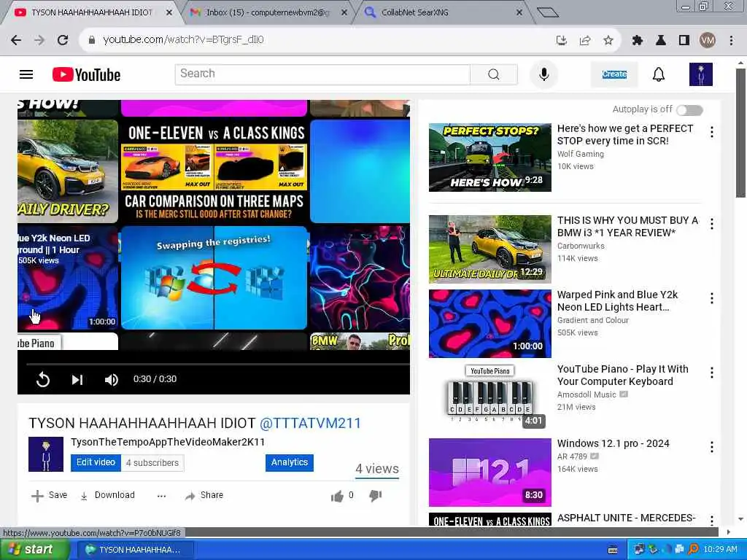Switch to the Inbox (15) Gmail tab
Viewport: 747px width, 560px height.
[x=267, y=12]
